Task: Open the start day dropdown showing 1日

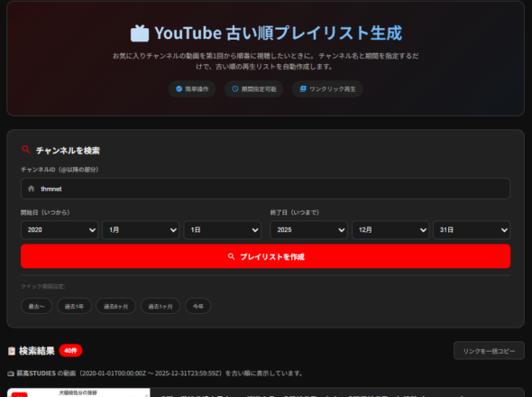Action: (x=222, y=230)
